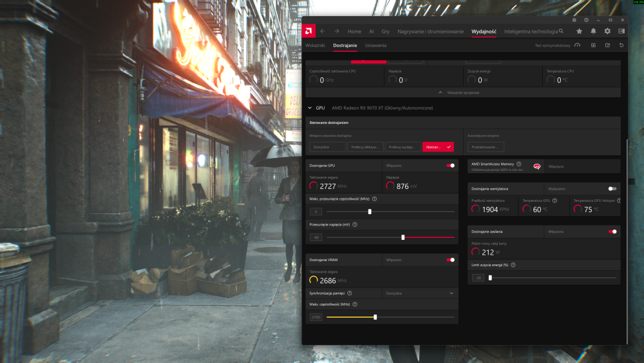
Task: Click the bug report icon in title bar
Action: pyautogui.click(x=574, y=20)
